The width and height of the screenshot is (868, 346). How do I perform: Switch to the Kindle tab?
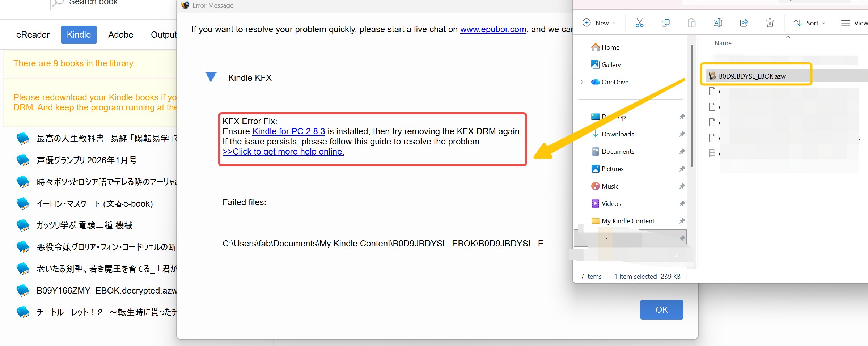[79, 35]
